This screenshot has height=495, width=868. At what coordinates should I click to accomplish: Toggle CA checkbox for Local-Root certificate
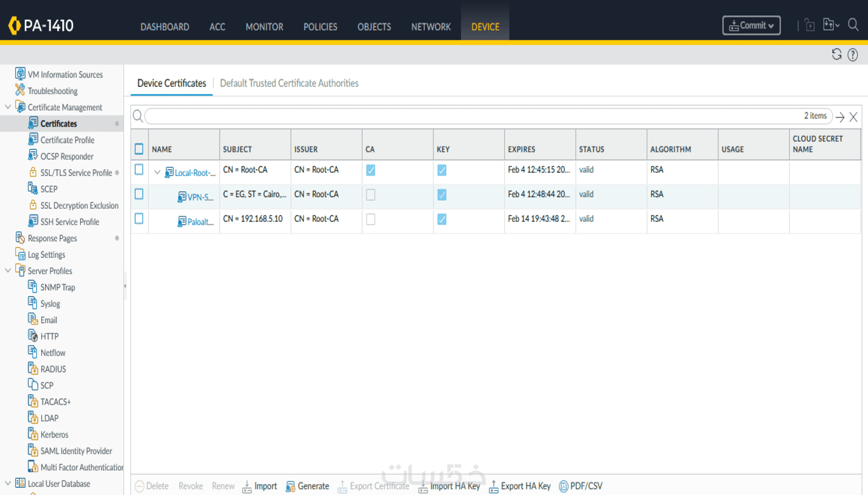371,170
